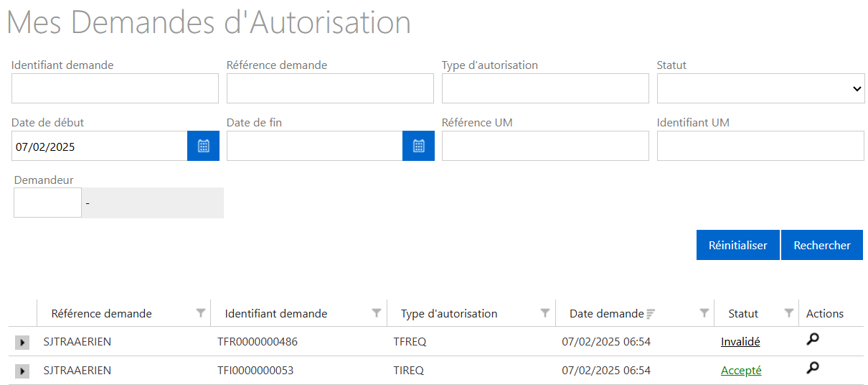Select the Demandeur code input box
The height and width of the screenshot is (385, 868).
coord(47,203)
